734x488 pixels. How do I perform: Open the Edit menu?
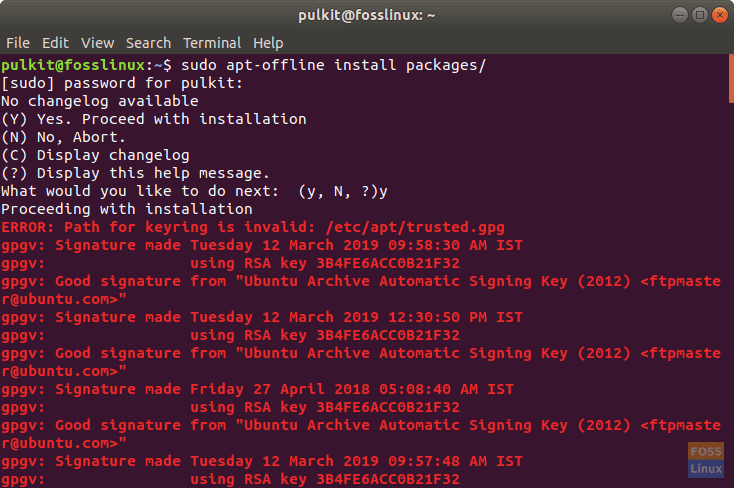[55, 43]
